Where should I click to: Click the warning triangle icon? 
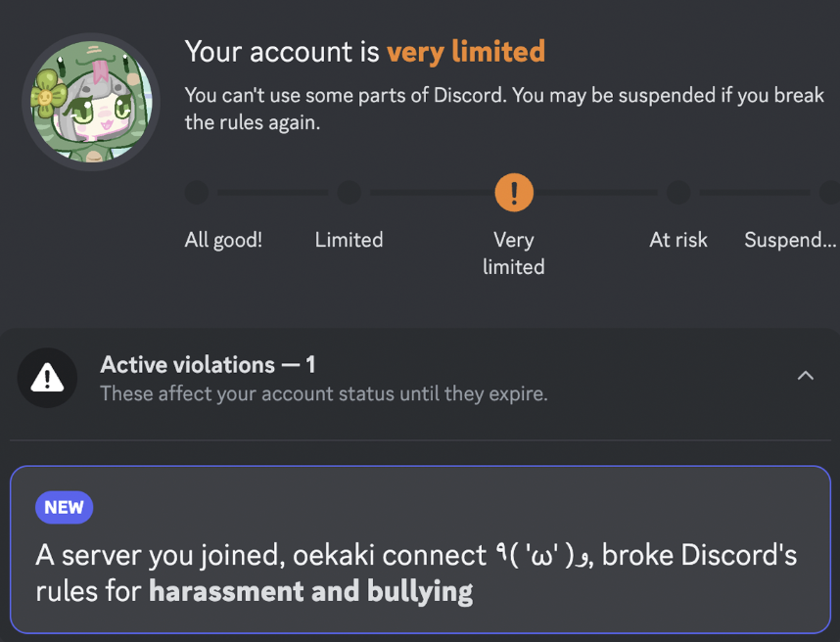pos(47,378)
